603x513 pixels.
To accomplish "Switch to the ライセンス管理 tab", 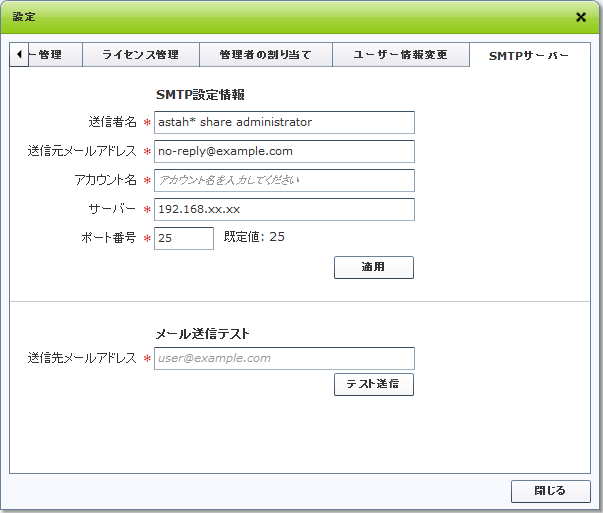I will click(141, 55).
